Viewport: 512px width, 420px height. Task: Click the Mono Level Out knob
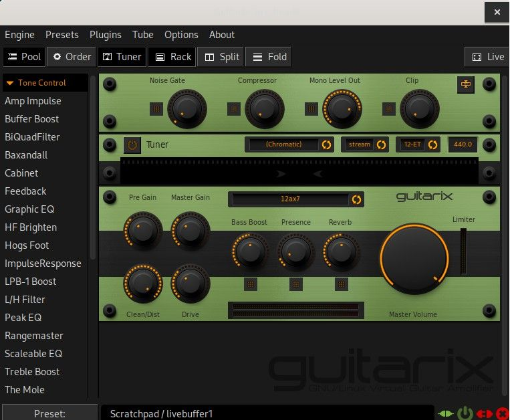(342, 109)
